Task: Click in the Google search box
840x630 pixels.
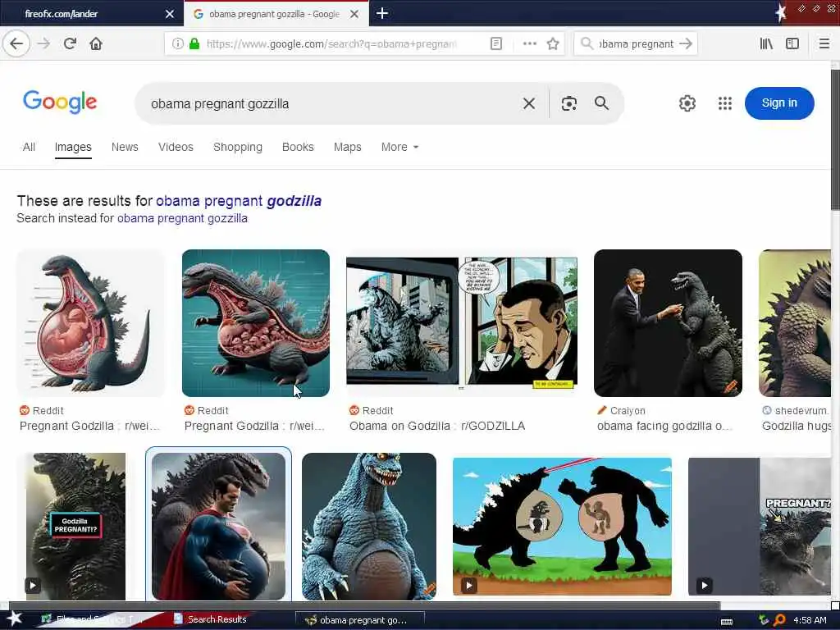Action: [x=332, y=103]
